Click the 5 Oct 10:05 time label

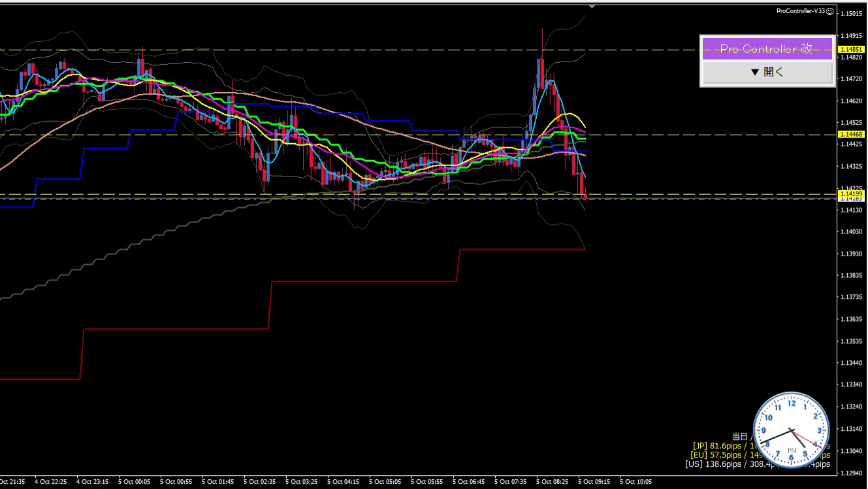pyautogui.click(x=635, y=482)
